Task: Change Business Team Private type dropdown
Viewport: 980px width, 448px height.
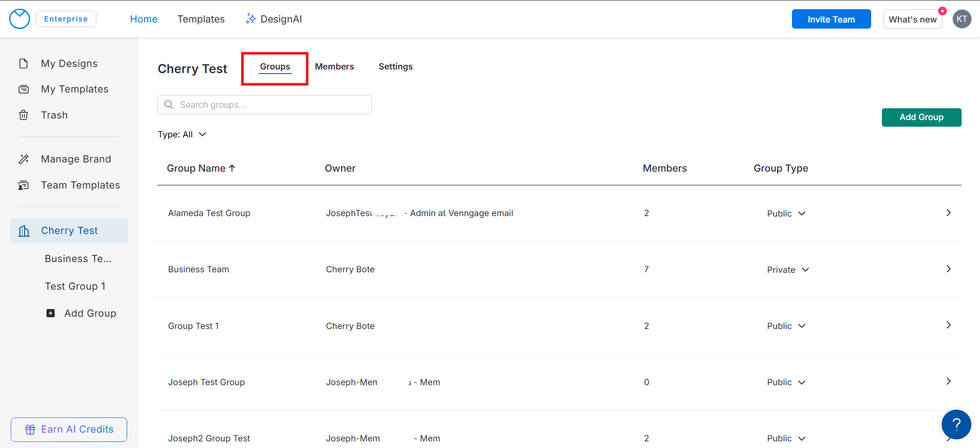Action: point(788,270)
